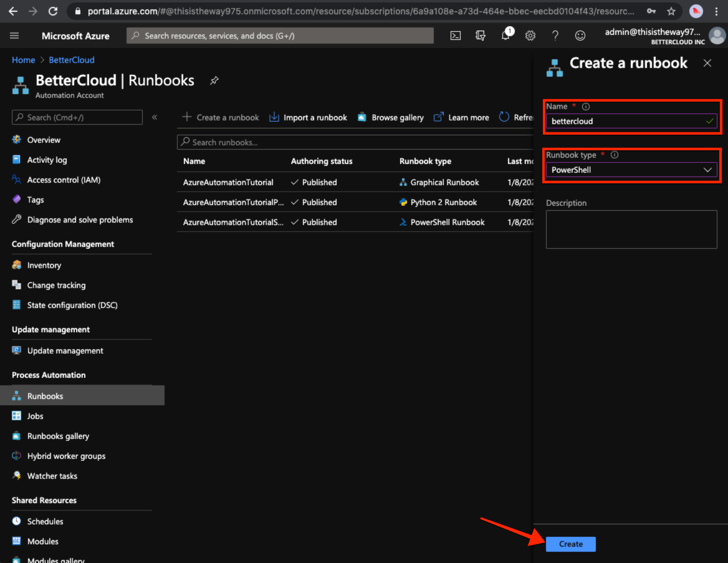Open Azure Cloud Shell from the top bar
Image resolution: width=728 pixels, height=563 pixels.
pos(455,36)
